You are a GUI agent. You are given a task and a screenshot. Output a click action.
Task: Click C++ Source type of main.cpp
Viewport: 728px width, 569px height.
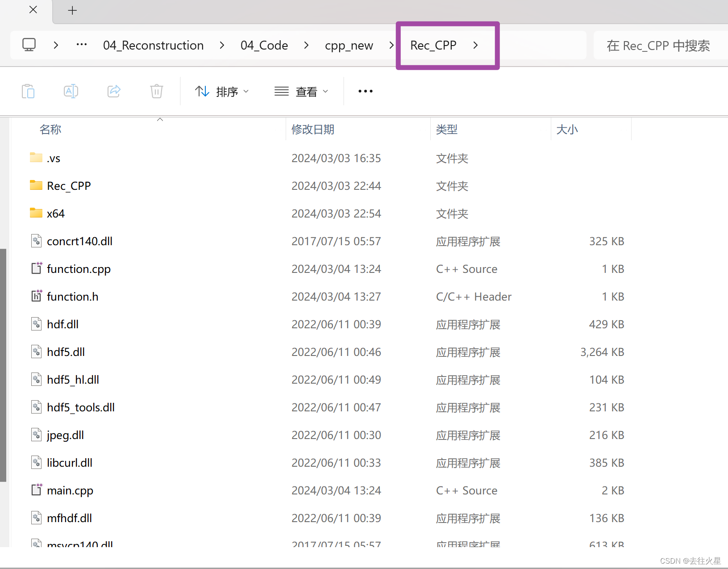point(466,490)
